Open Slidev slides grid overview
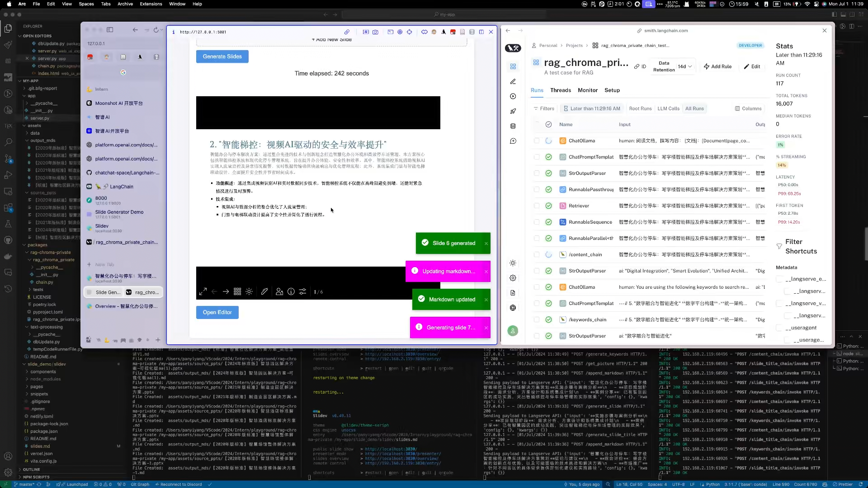The width and height of the screenshot is (868, 488). (x=237, y=292)
